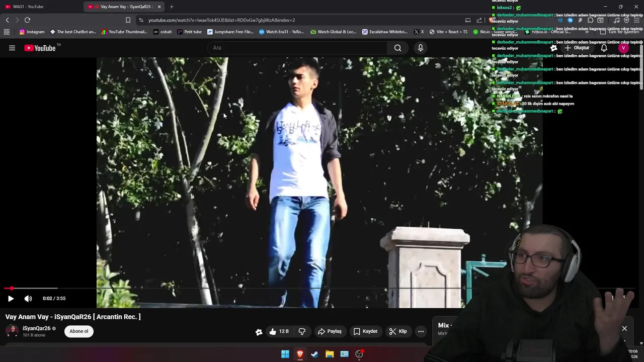The width and height of the screenshot is (644, 362).
Task: Open the taskbar app right of File Explorer
Action: click(344, 354)
